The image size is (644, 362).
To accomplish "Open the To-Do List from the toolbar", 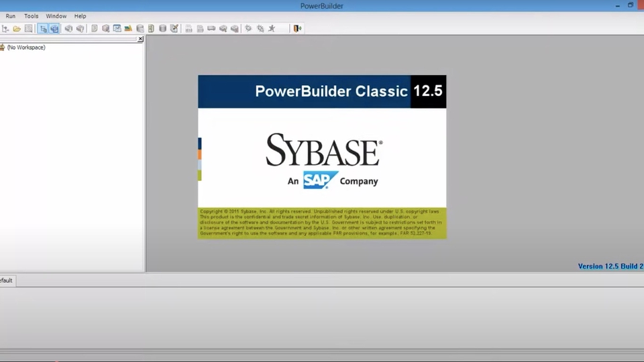I will pyautogui.click(x=117, y=29).
